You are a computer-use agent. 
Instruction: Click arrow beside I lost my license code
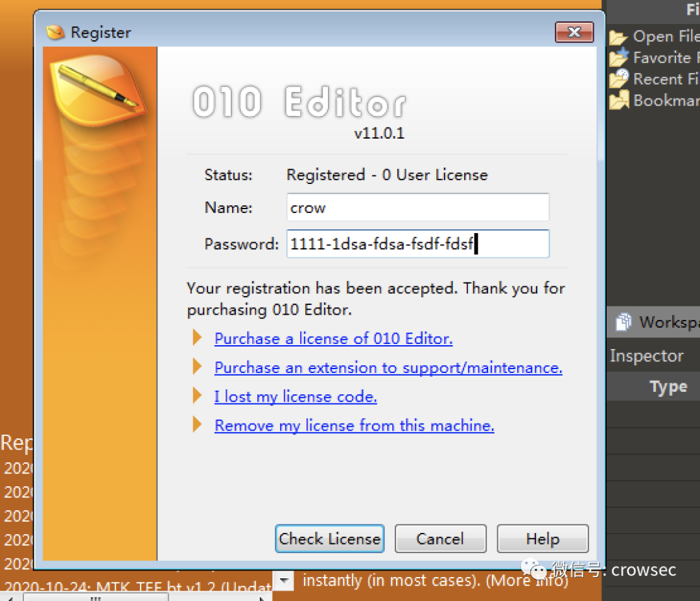click(x=197, y=395)
